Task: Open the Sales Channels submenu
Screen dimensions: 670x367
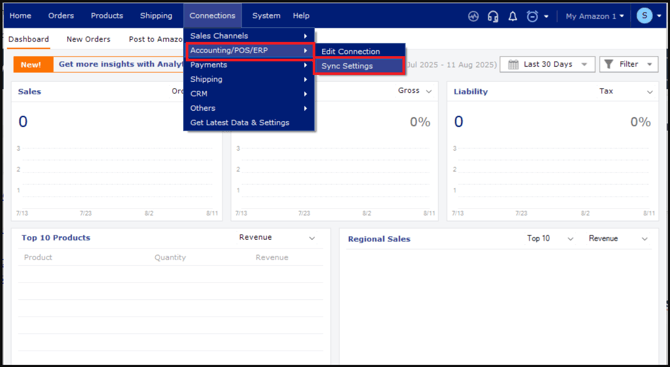Action: point(249,36)
